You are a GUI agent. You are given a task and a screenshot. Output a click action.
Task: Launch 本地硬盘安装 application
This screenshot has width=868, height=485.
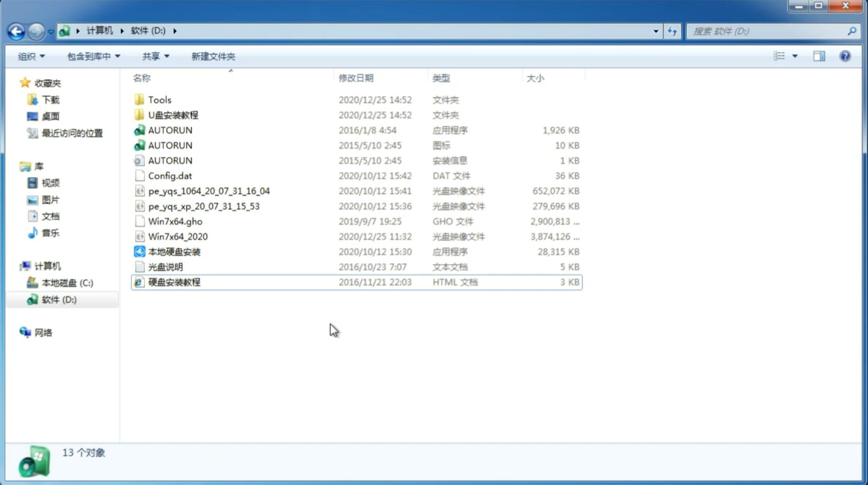pos(174,251)
